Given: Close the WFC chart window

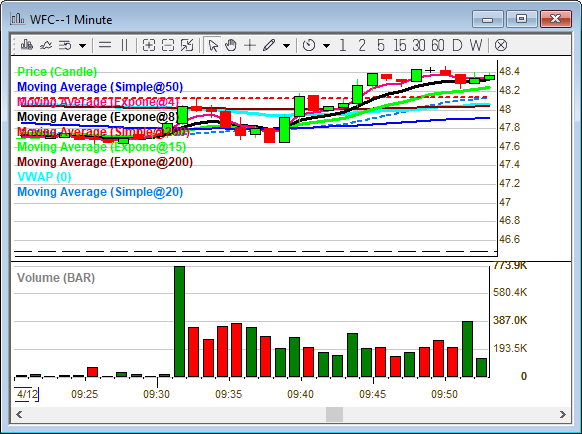Looking at the screenshot, I should (555, 19).
